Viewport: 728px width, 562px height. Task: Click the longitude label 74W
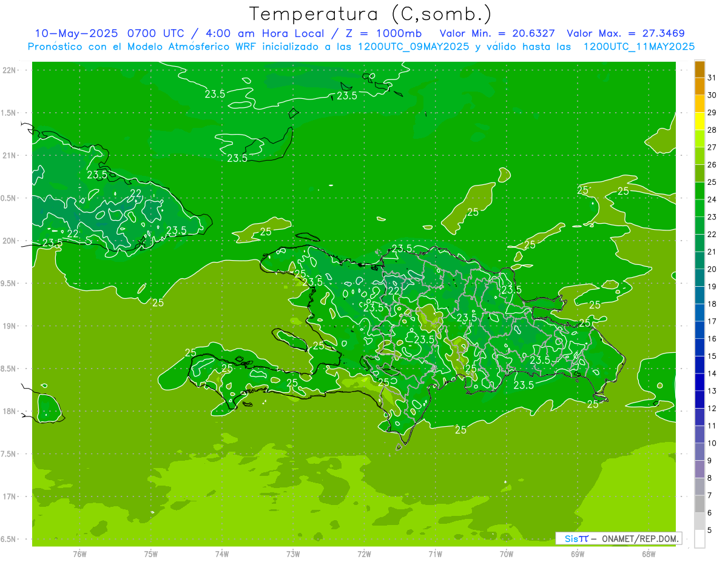pos(222,554)
